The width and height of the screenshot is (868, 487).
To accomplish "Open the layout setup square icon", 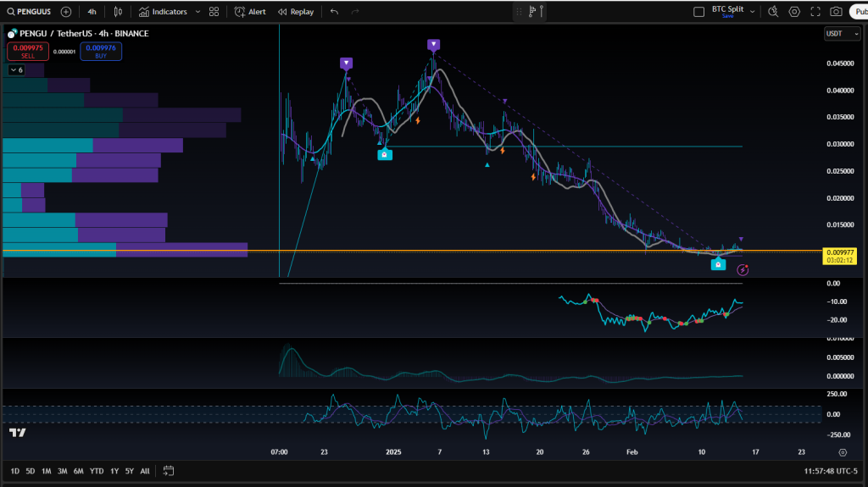I will [x=699, y=12].
